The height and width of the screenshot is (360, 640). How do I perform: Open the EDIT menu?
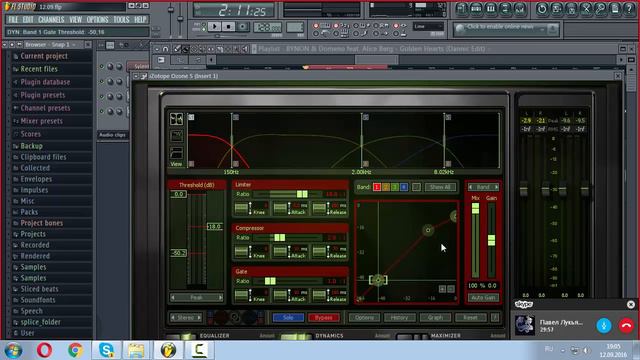point(28,19)
